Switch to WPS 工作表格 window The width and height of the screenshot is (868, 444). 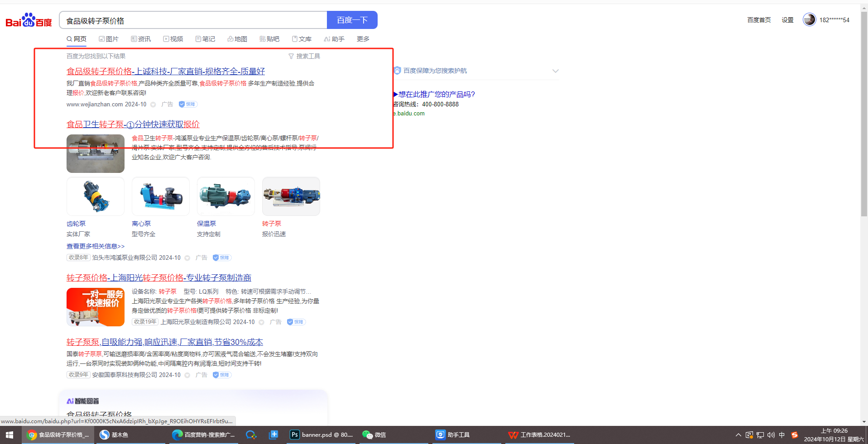coord(539,435)
